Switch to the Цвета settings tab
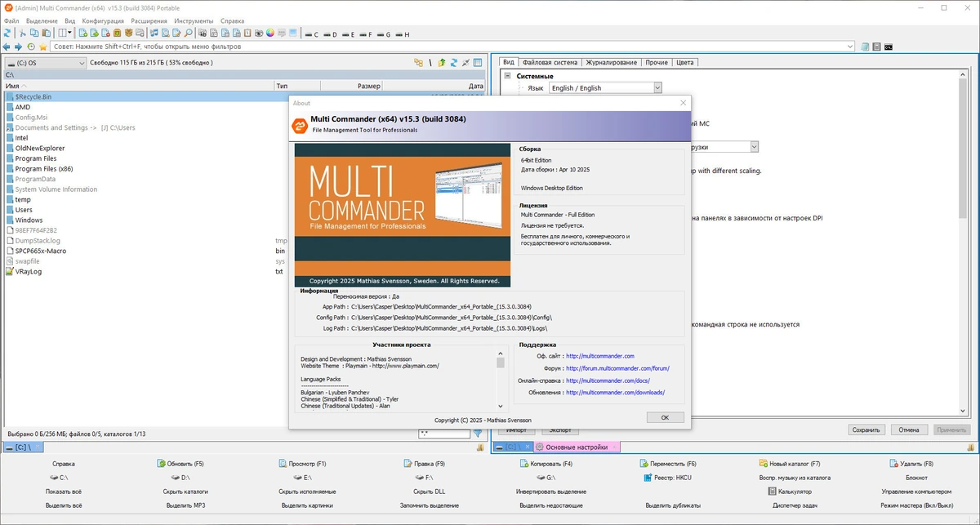Screen dimensions: 980x525 (684, 62)
